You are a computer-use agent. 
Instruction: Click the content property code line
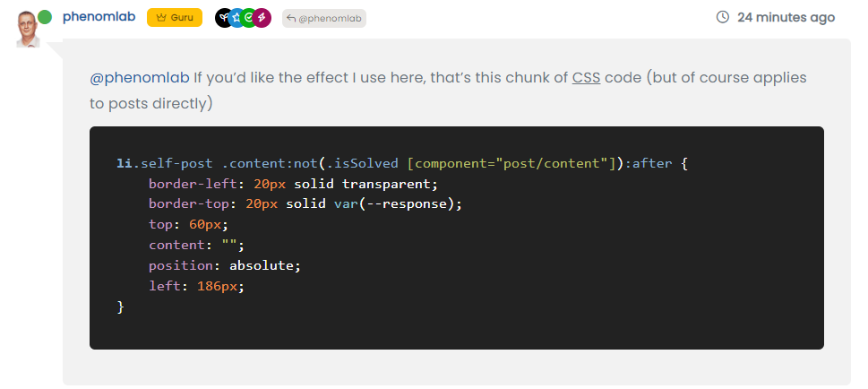coord(196,246)
